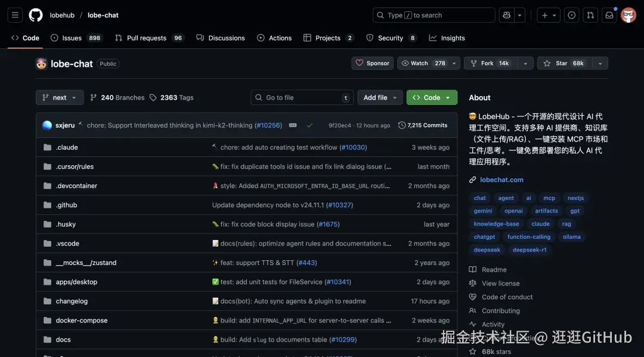Expand the Watch dropdown arrow
The width and height of the screenshot is (644, 357).
pos(454,63)
